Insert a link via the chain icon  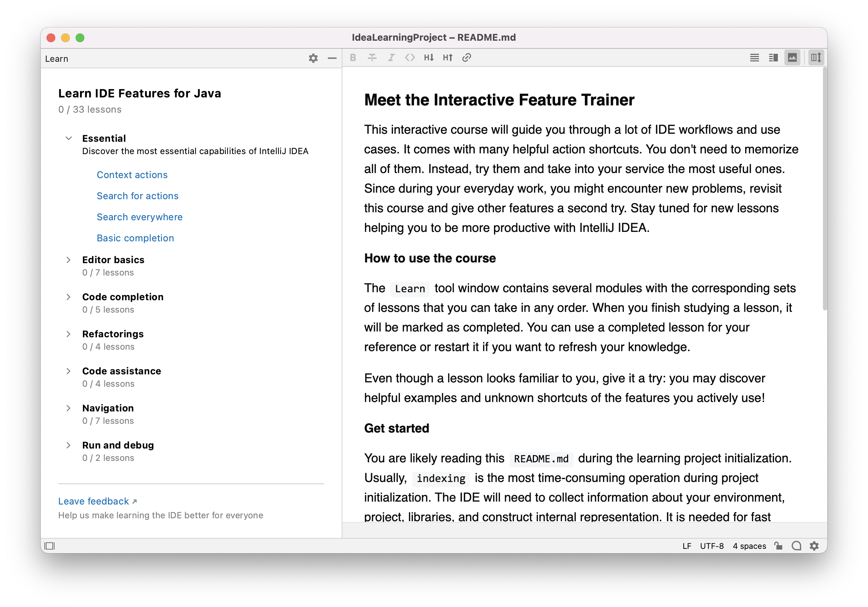(466, 58)
